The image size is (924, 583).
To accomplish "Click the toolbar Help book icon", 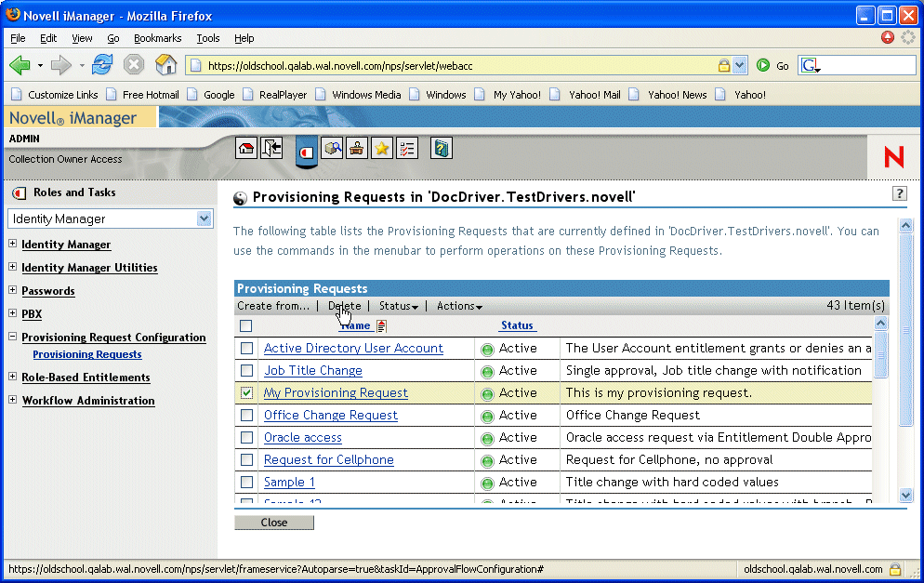I will (x=441, y=149).
